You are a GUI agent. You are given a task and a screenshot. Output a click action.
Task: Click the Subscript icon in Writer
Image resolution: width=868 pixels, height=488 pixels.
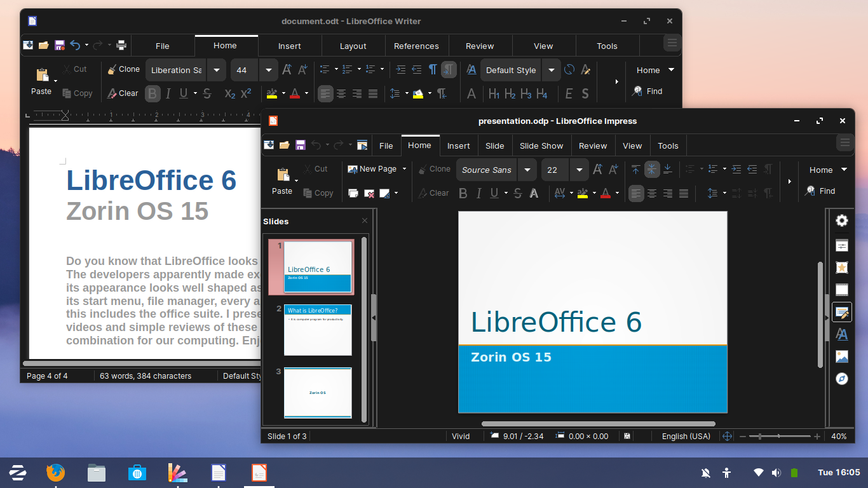(230, 94)
